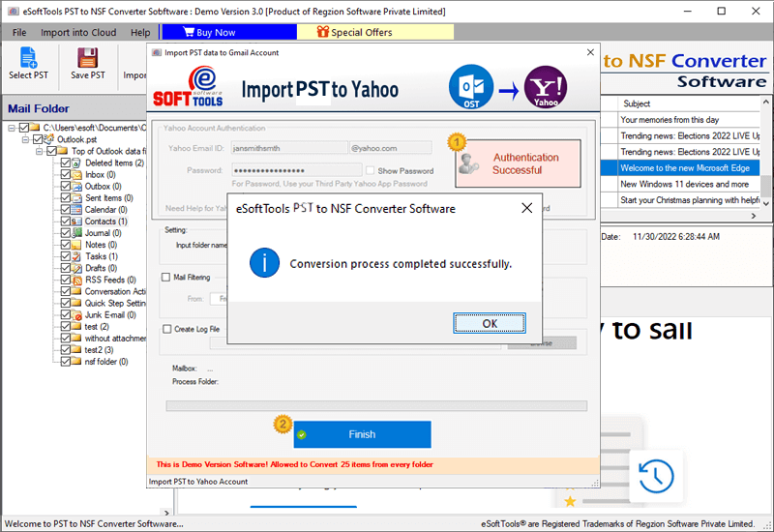The height and width of the screenshot is (532, 774).
Task: Click the Contacts folder icon
Action: point(76,222)
